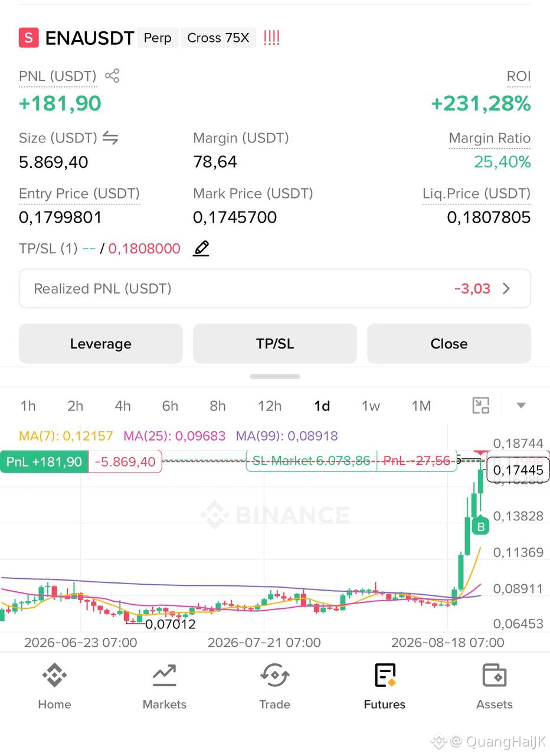Select the 1M timeframe
Image resolution: width=550 pixels, height=756 pixels.
coord(421,406)
